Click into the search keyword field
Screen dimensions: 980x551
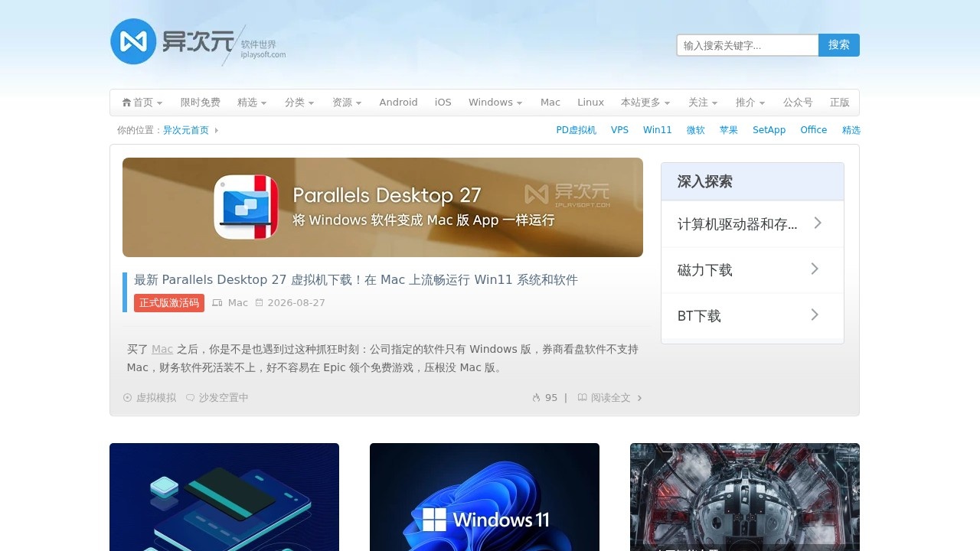pyautogui.click(x=747, y=45)
